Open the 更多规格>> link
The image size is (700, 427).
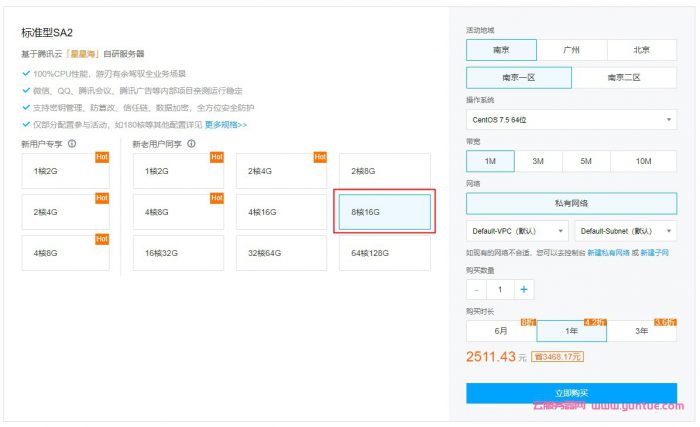[226, 125]
